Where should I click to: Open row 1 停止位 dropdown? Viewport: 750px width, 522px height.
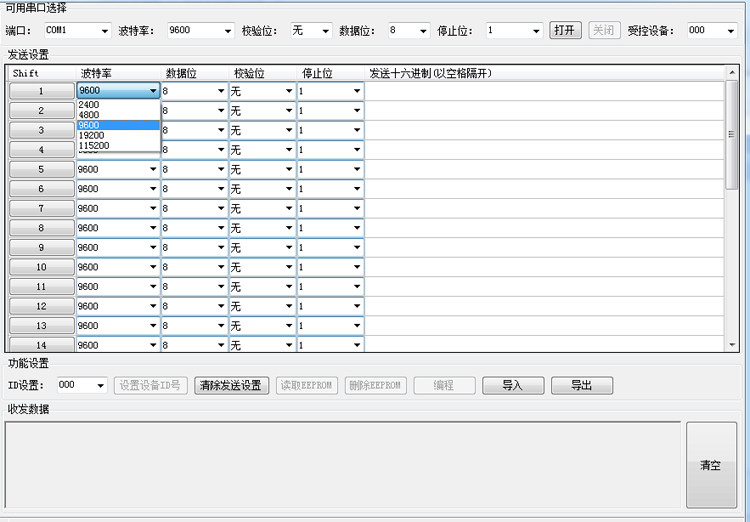point(331,91)
